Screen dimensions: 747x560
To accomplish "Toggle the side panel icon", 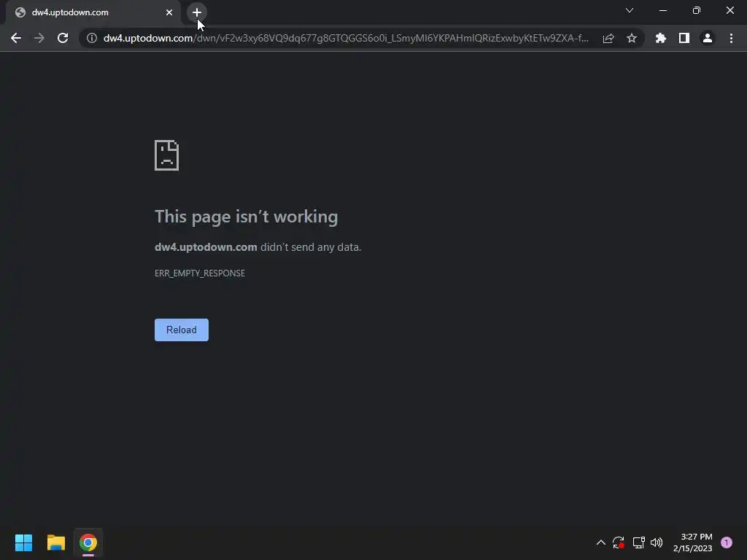I will pos(684,38).
